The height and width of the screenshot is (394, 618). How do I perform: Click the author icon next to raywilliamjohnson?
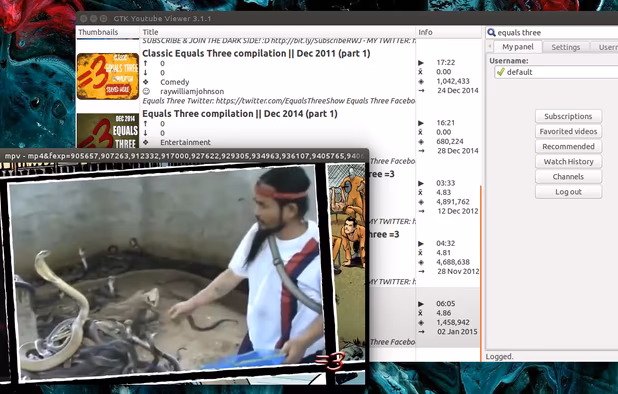145,91
